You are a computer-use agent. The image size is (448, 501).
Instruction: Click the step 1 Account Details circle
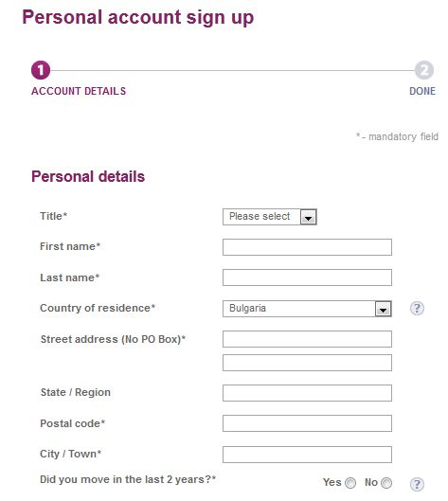(x=41, y=70)
